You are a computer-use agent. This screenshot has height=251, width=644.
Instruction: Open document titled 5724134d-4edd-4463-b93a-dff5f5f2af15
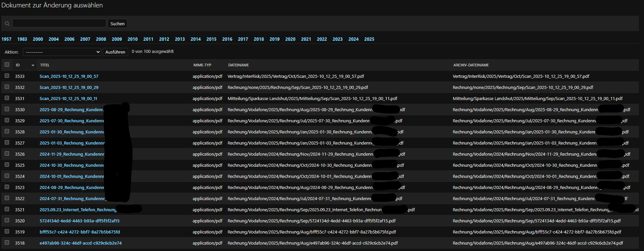click(x=79, y=221)
